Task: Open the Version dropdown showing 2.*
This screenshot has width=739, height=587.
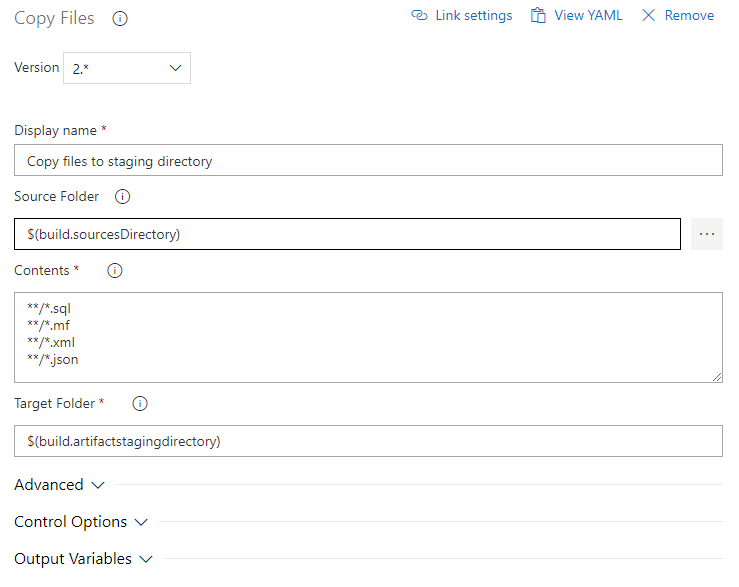Action: (x=127, y=68)
